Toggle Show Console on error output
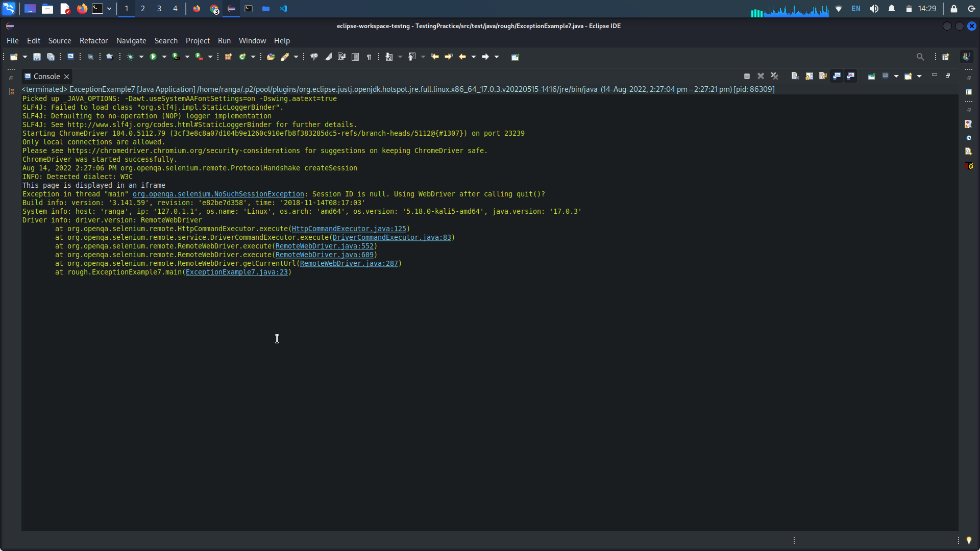The image size is (980, 551). click(850, 76)
